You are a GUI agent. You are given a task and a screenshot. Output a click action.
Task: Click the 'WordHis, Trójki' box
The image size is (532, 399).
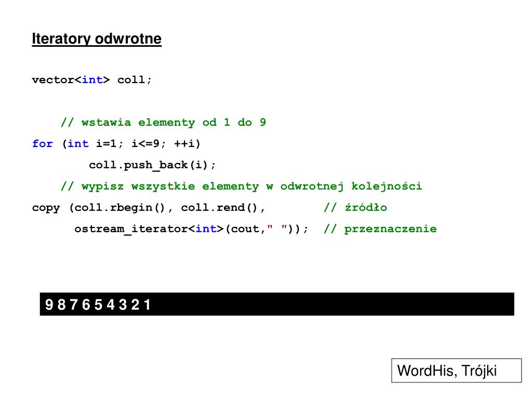456,370
